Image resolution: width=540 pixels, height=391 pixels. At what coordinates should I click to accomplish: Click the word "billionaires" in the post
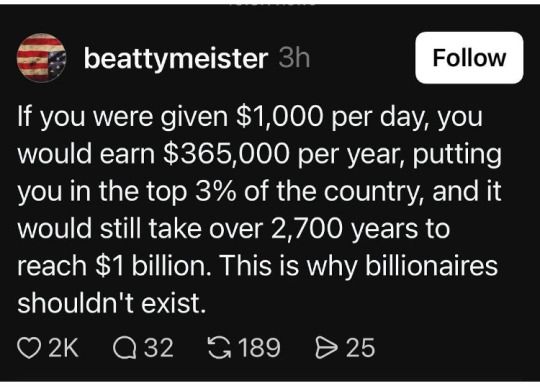point(432,266)
